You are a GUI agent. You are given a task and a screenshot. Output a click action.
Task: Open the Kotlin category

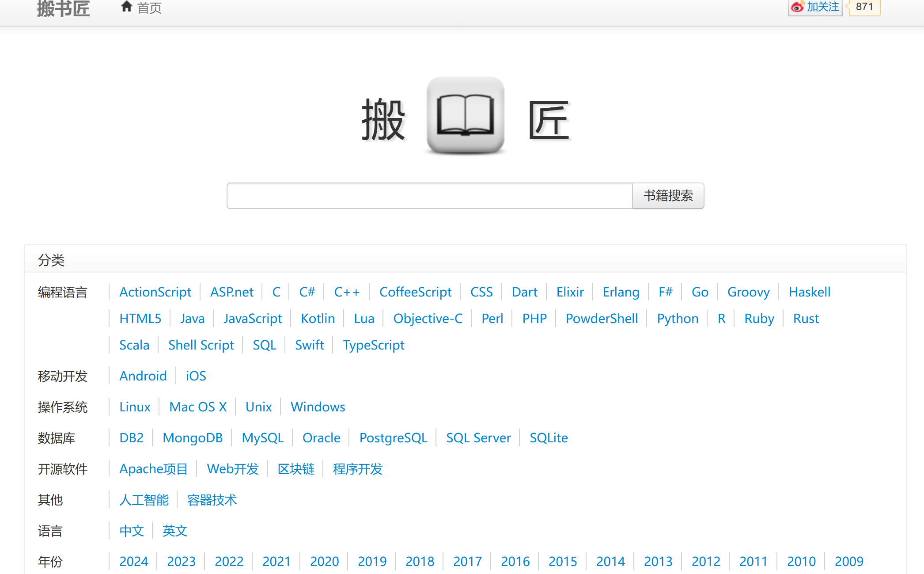[318, 319]
